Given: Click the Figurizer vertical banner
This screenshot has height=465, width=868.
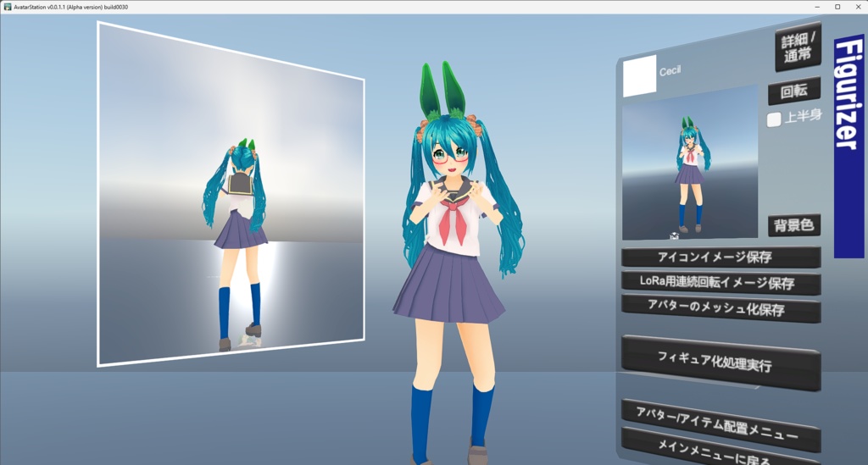Looking at the screenshot, I should point(849,147).
